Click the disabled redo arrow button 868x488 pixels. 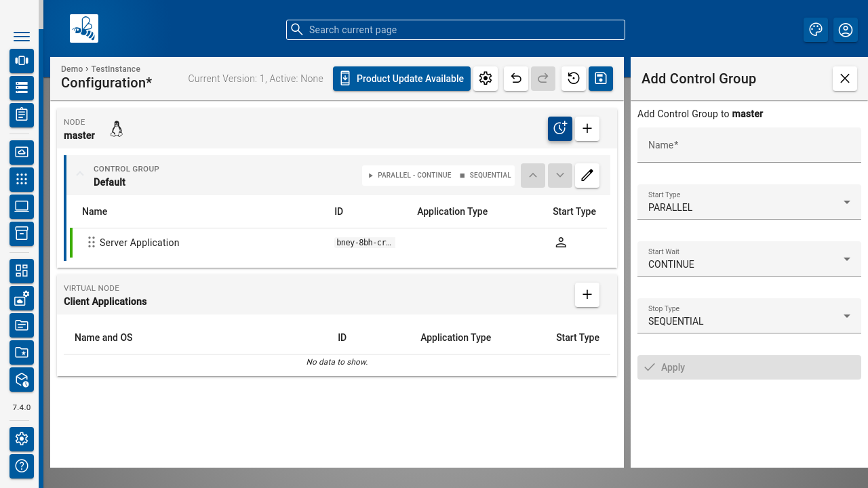tap(543, 79)
